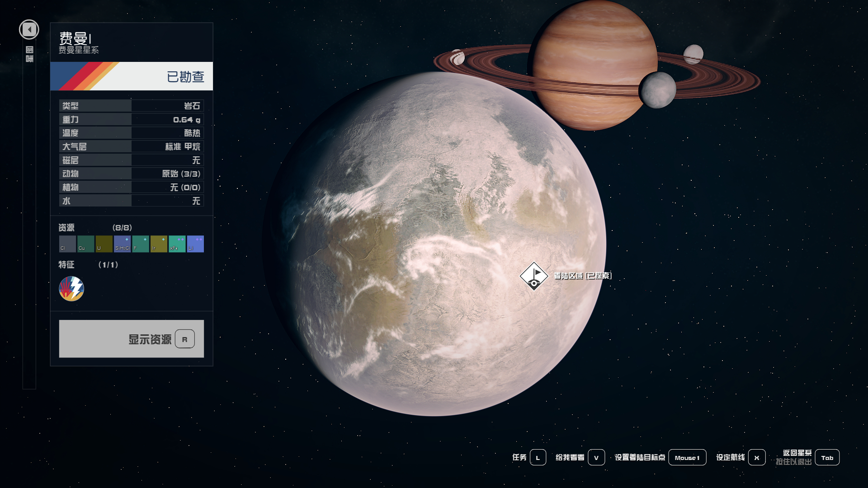Click the 已勘查 surveyed status banner
868x488 pixels.
(132, 76)
